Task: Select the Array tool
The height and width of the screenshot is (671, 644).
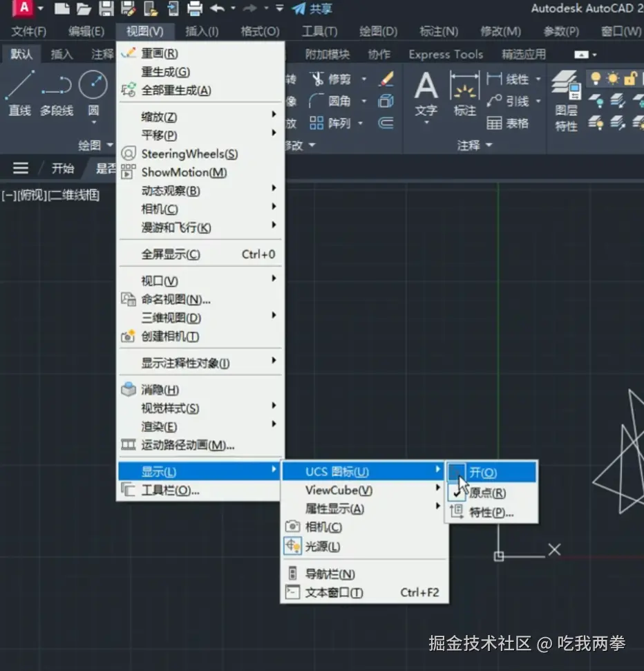Action: (x=330, y=124)
